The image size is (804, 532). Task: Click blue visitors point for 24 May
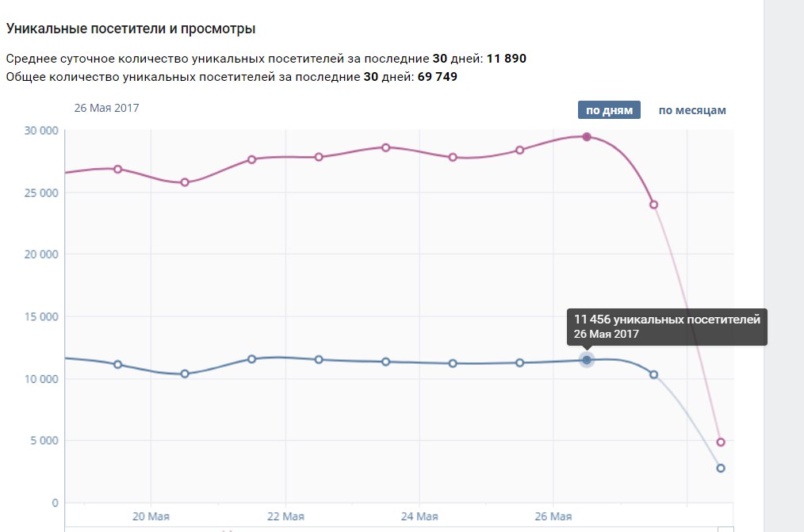[453, 364]
